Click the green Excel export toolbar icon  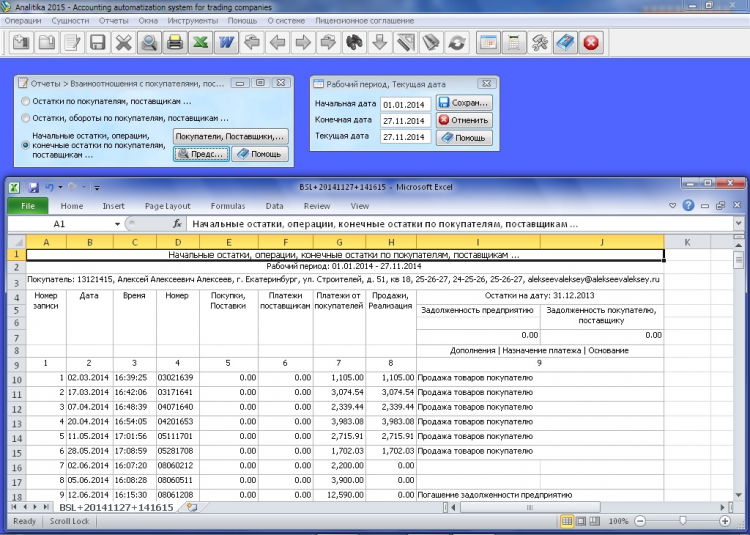pyautogui.click(x=200, y=43)
